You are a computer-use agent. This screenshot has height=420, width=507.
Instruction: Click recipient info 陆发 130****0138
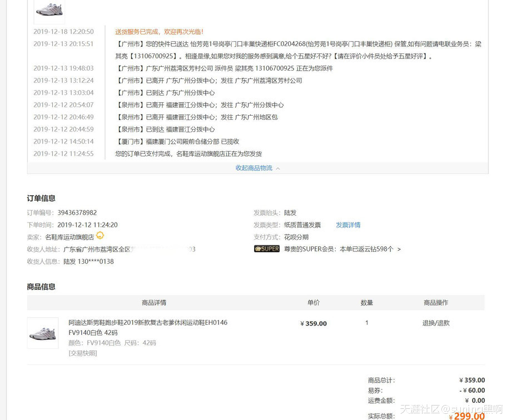click(x=88, y=261)
